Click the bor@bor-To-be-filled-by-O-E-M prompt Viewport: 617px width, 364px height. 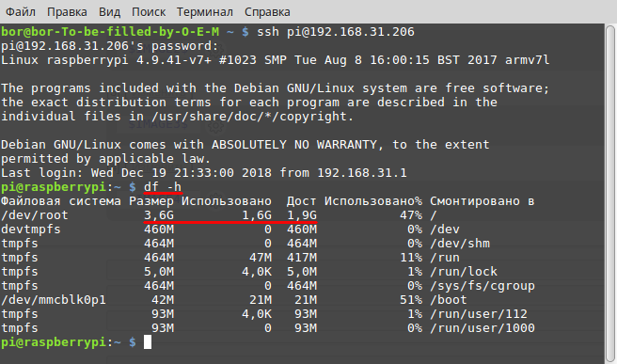click(110, 32)
